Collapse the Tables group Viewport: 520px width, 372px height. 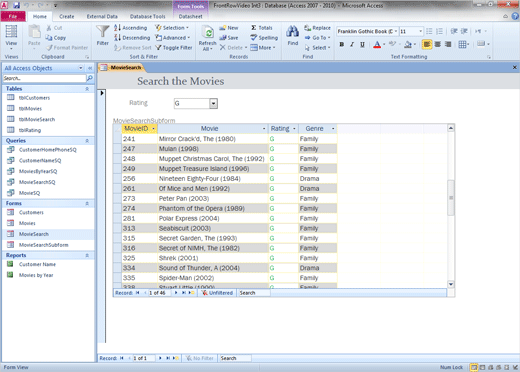87,89
